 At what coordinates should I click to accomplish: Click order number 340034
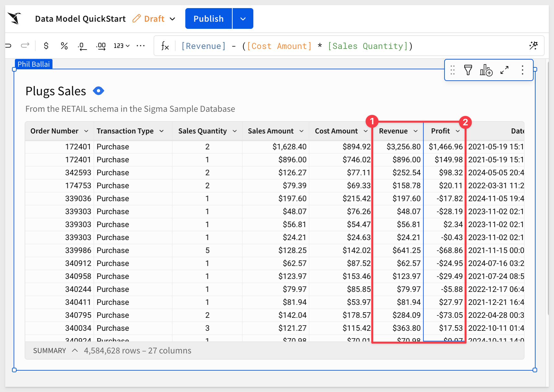[60, 328]
